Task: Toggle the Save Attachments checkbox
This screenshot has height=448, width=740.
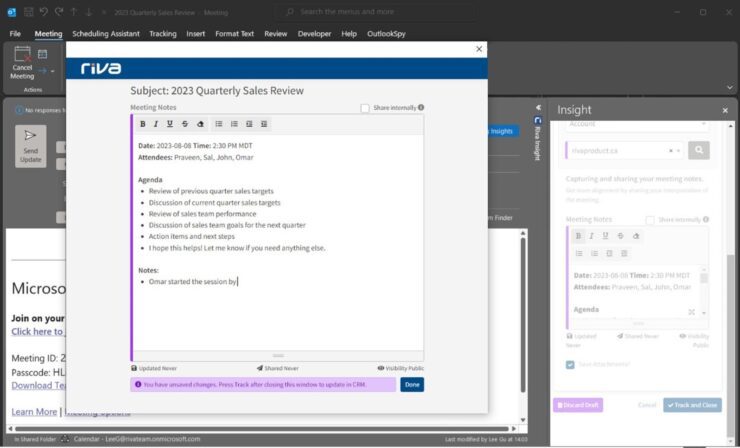Action: pyautogui.click(x=570, y=365)
